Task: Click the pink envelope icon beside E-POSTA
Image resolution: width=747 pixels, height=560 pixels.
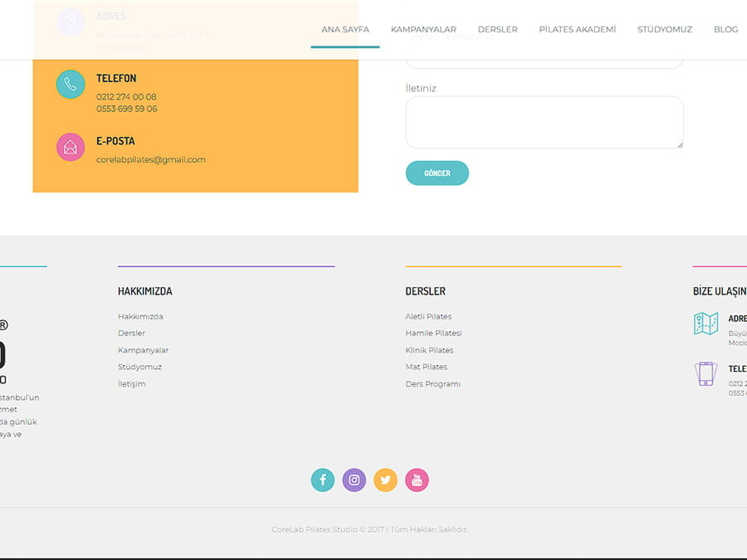Action: pos(71,147)
